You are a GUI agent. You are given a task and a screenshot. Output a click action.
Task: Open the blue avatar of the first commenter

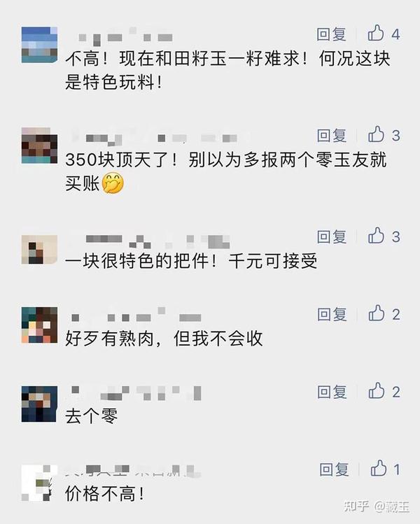point(39,45)
